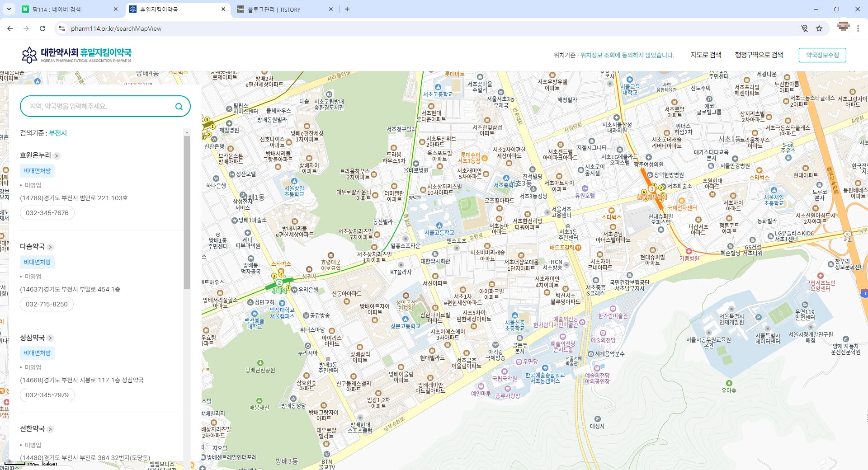Click 비대면처방 tag under 다솜약국
The image size is (868, 470).
click(x=37, y=262)
